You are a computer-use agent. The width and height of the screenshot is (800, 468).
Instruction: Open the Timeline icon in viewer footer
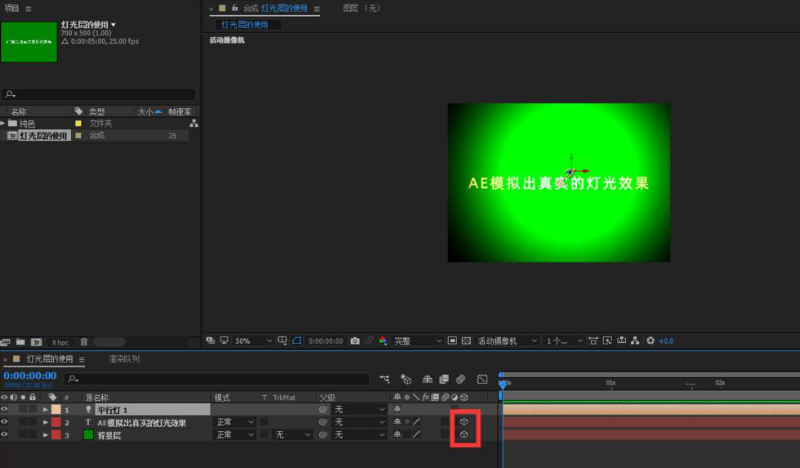[x=621, y=340]
